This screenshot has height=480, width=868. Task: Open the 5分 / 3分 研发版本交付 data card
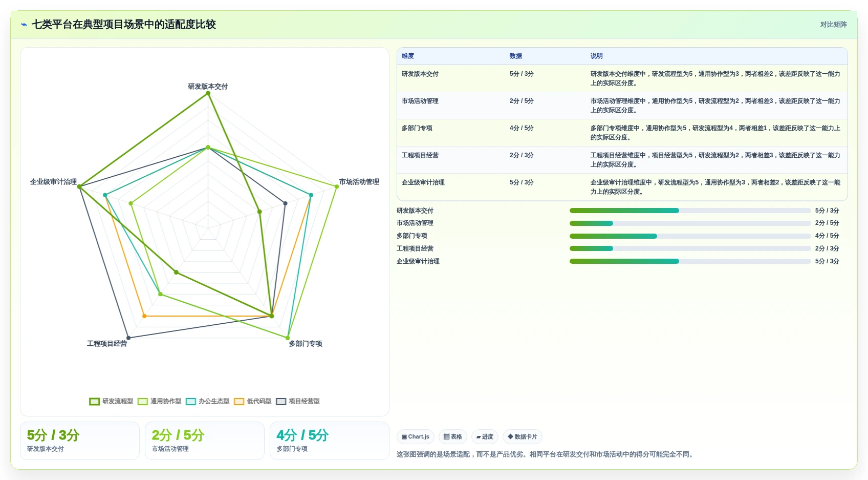point(80,441)
